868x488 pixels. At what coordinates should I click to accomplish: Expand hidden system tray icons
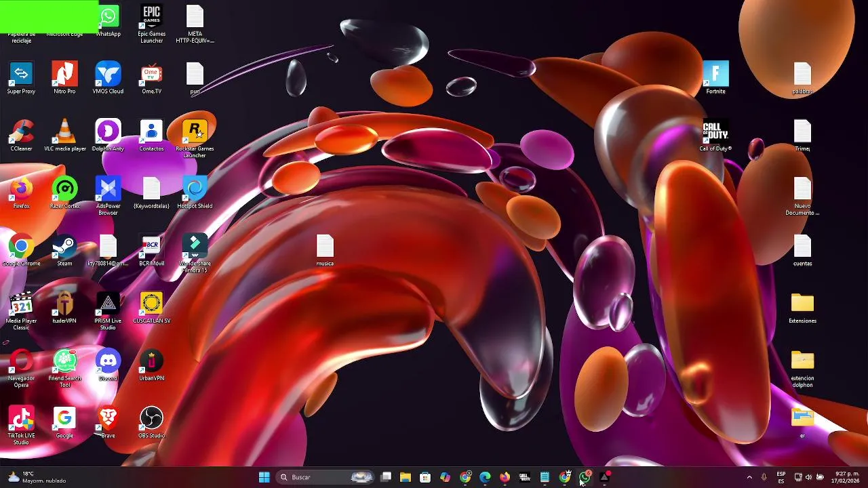[x=749, y=477]
